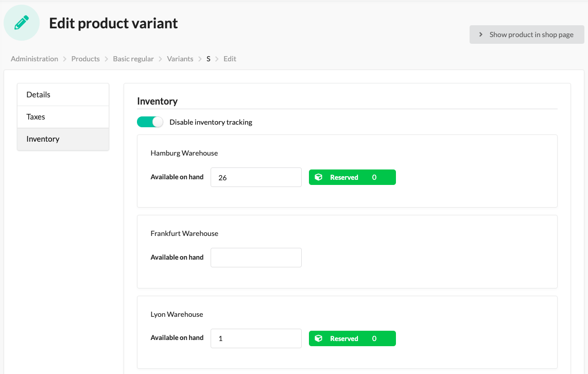Click the Edit breadcrumb item
Screen dimensions: 588x374
click(x=230, y=59)
